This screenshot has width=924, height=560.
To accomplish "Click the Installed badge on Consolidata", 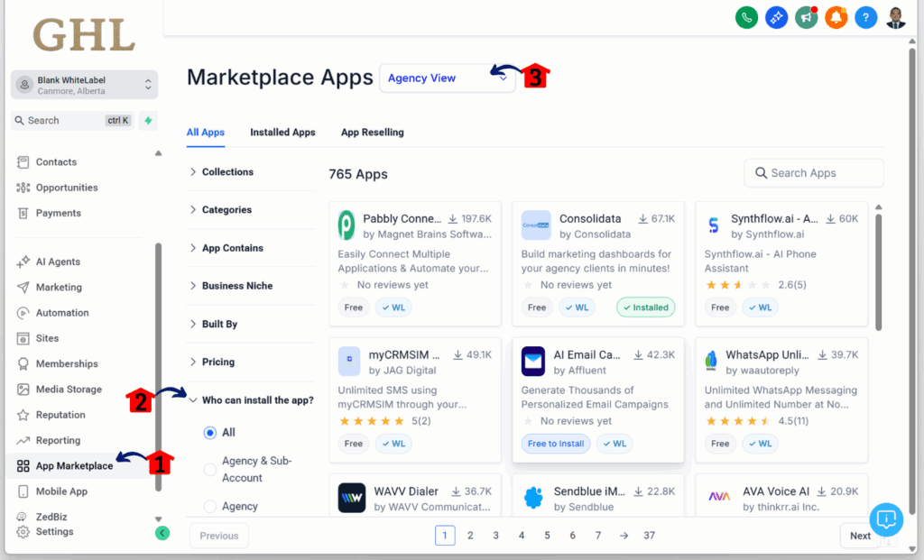I will tap(646, 308).
